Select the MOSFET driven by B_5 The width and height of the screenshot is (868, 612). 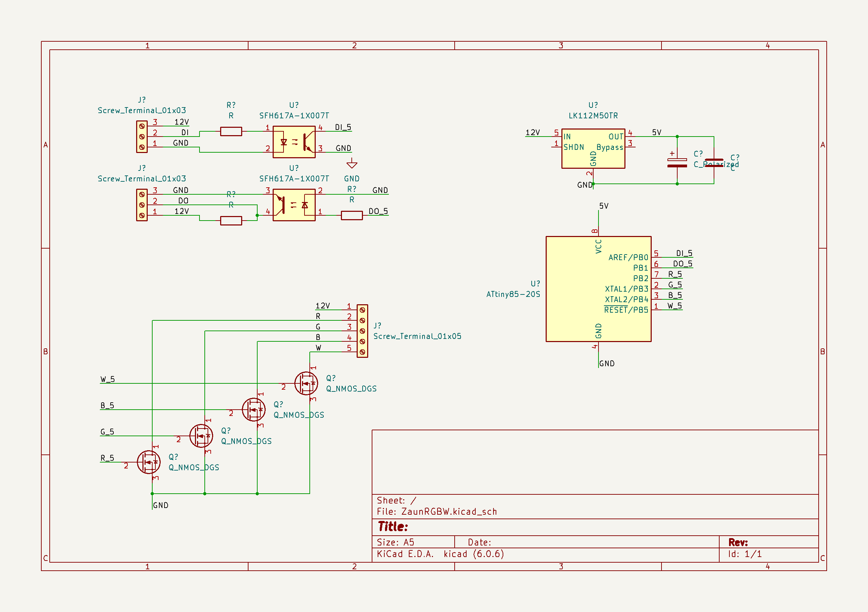click(x=253, y=410)
